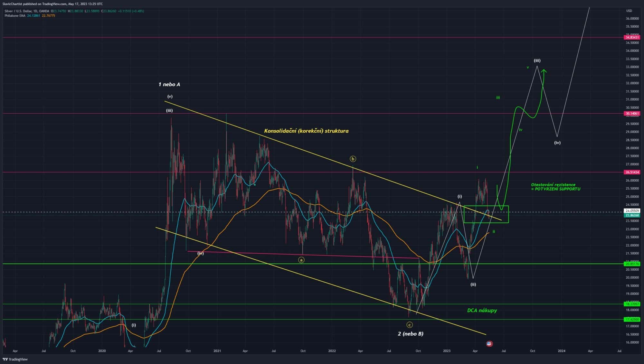Select the 20.85176 green level label
The image size is (644, 364).
click(x=632, y=264)
